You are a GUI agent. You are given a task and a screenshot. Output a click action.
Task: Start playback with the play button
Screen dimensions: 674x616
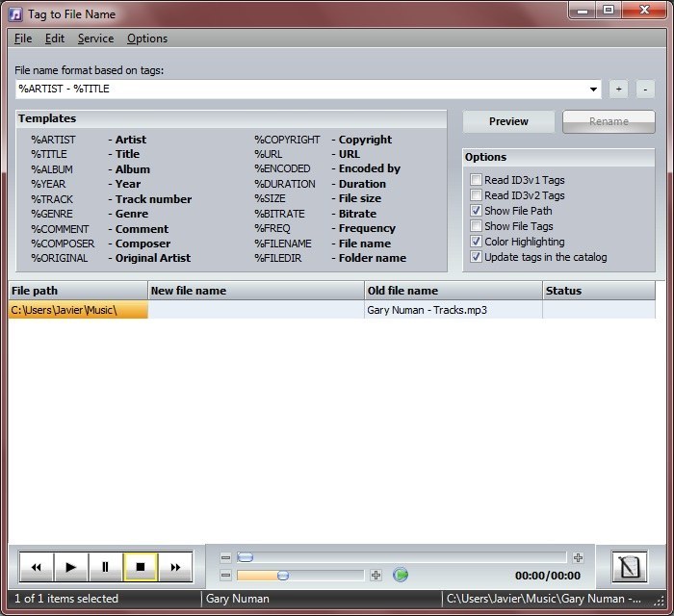click(71, 567)
